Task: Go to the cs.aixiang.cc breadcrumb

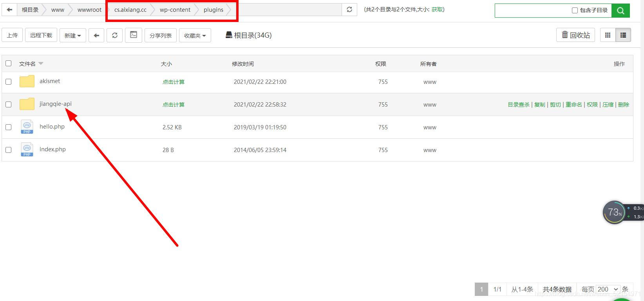Action: coord(130,10)
